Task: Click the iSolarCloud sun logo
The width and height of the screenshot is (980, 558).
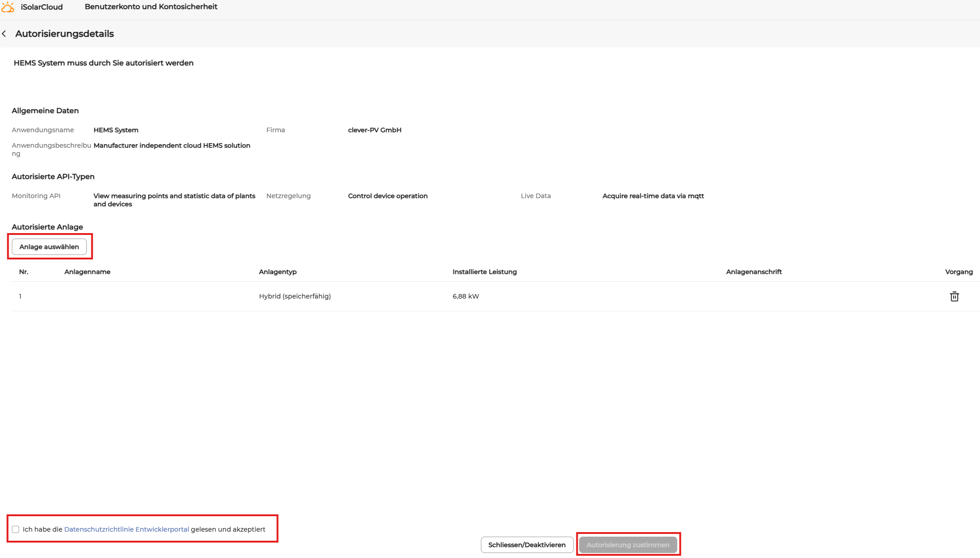Action: pyautogui.click(x=8, y=6)
